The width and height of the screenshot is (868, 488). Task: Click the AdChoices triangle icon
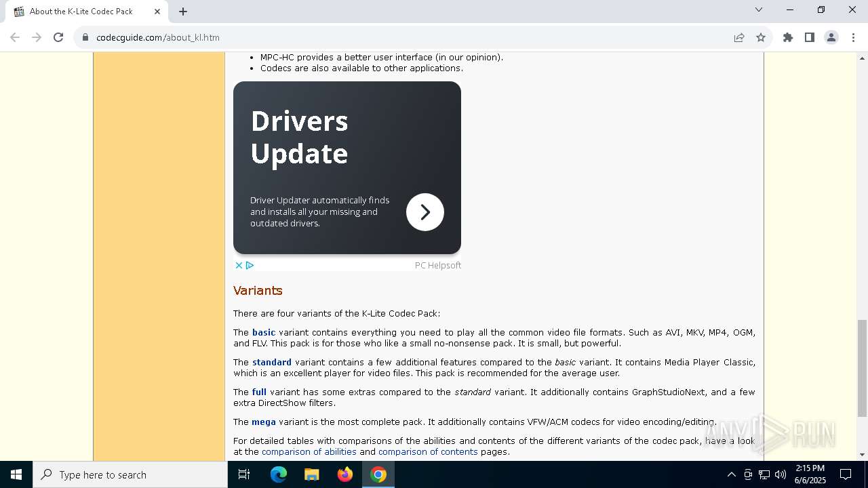(250, 265)
